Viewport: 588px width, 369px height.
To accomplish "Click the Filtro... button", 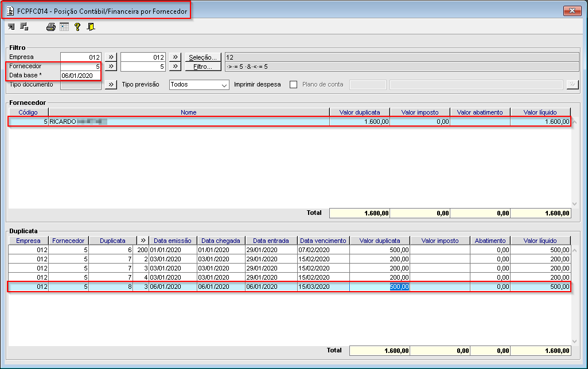I will [203, 66].
